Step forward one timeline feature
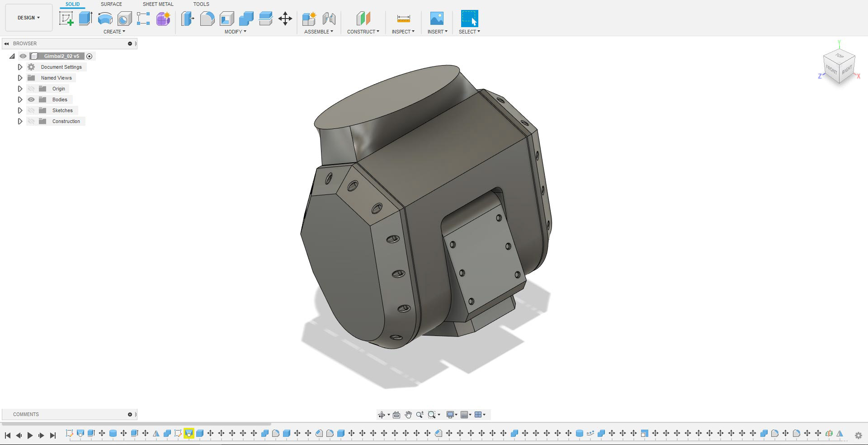This screenshot has width=868, height=445. point(42,436)
